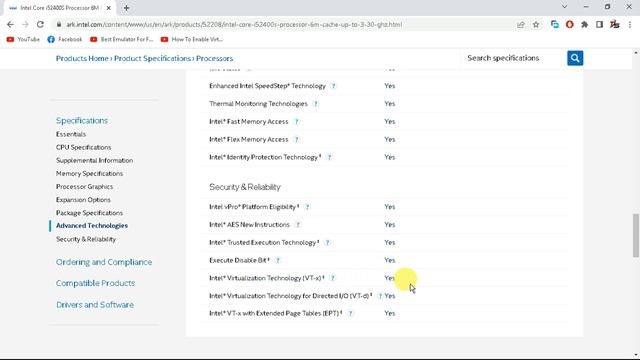Click the browser back arrow
The image size is (640, 360).
click(x=10, y=24)
